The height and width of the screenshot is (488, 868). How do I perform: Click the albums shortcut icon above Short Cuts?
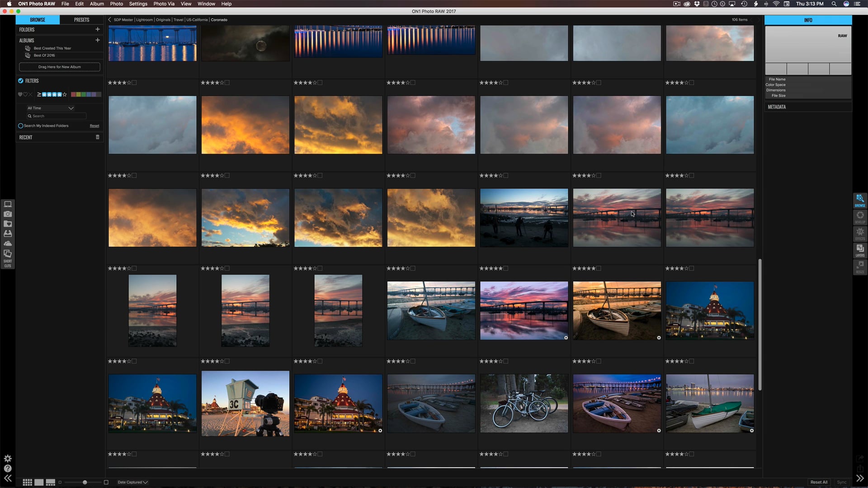pyautogui.click(x=8, y=253)
